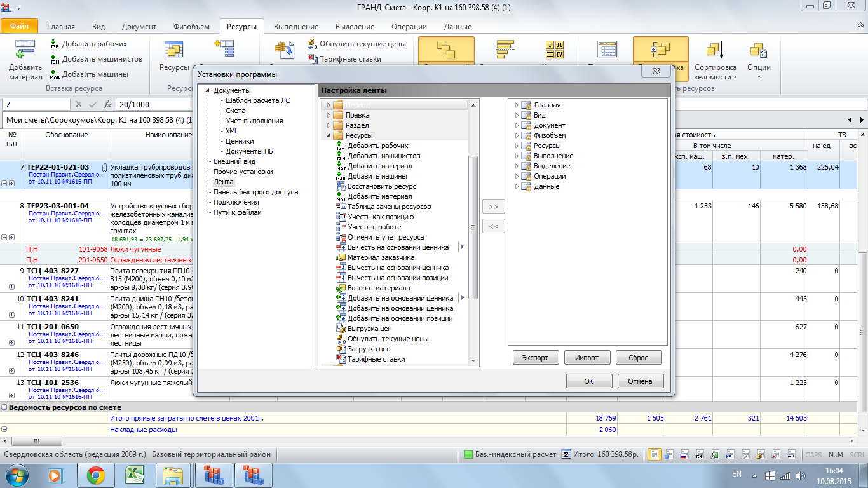The width and height of the screenshot is (868, 488).
Task: Click the 'Сброс' button
Action: 639,358
